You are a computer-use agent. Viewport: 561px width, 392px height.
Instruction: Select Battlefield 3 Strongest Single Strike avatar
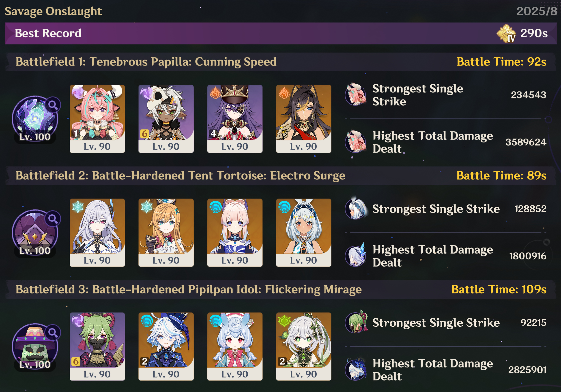pyautogui.click(x=356, y=322)
